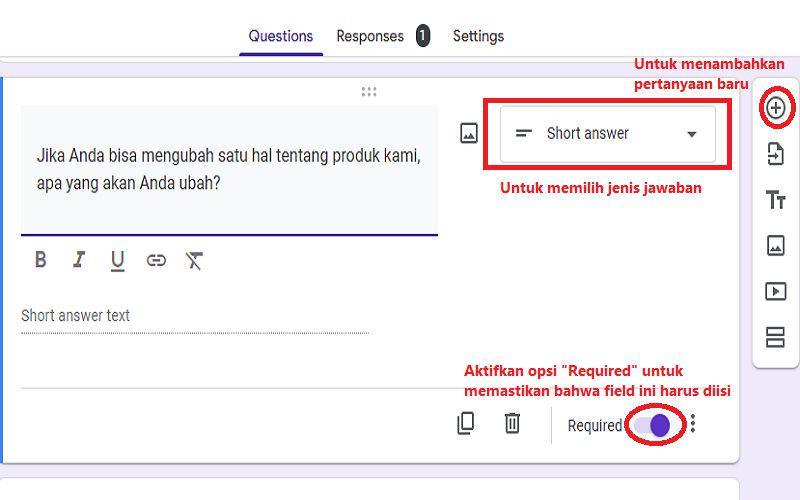This screenshot has height=500, width=800.
Task: Add image from the sidebar icon
Action: [776, 245]
